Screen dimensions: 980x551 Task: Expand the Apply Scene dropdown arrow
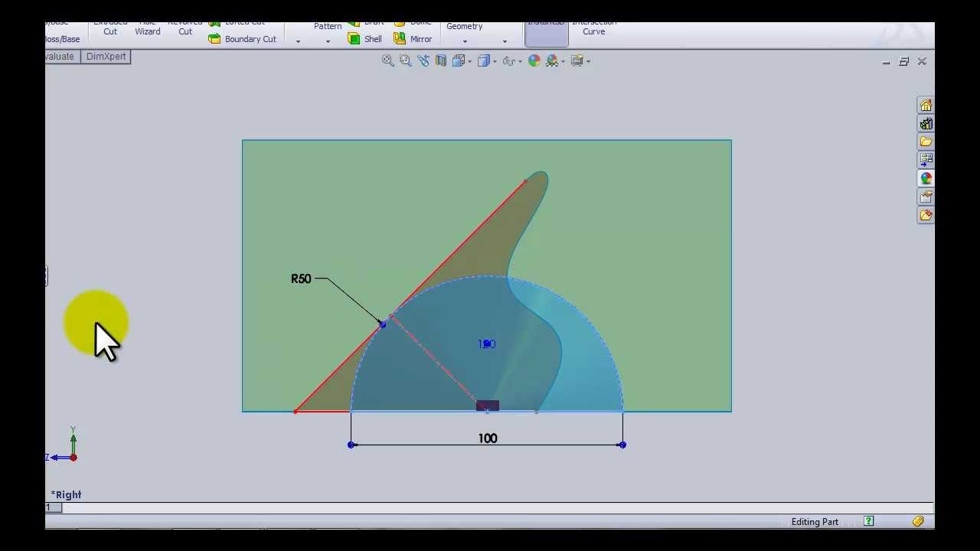pyautogui.click(x=563, y=61)
